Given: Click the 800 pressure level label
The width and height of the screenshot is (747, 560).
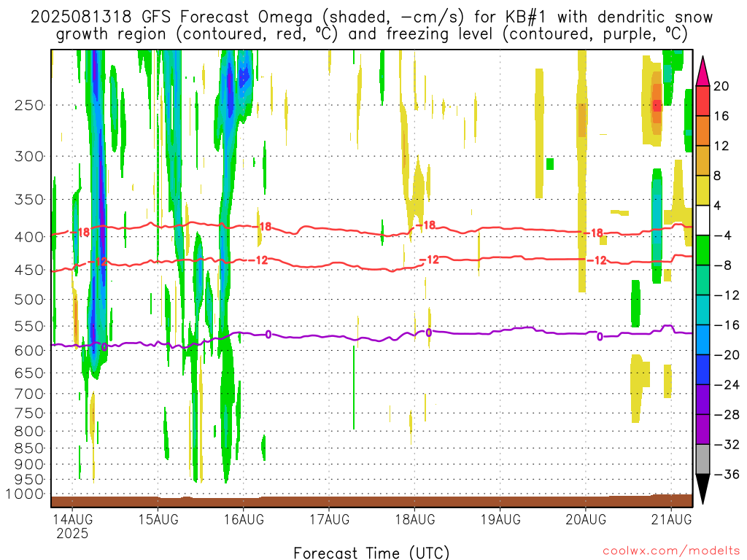Looking at the screenshot, I should [x=29, y=432].
